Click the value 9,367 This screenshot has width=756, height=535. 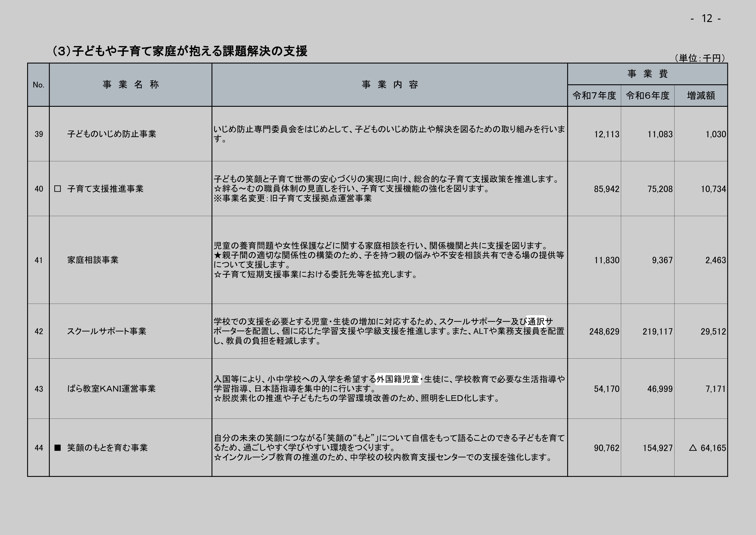click(x=662, y=260)
